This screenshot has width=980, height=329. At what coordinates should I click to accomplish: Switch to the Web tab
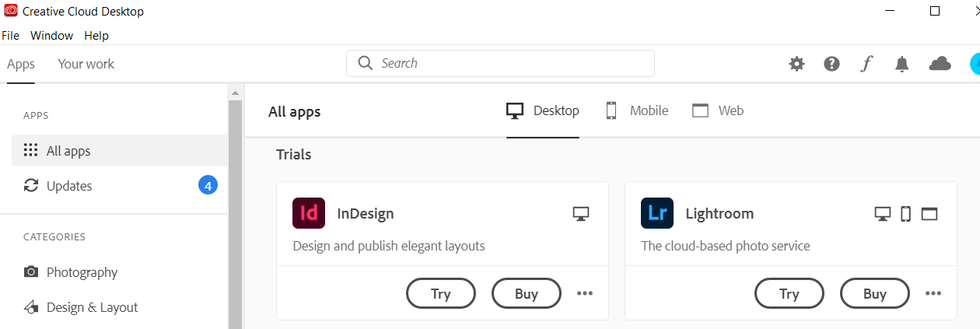[x=718, y=110]
